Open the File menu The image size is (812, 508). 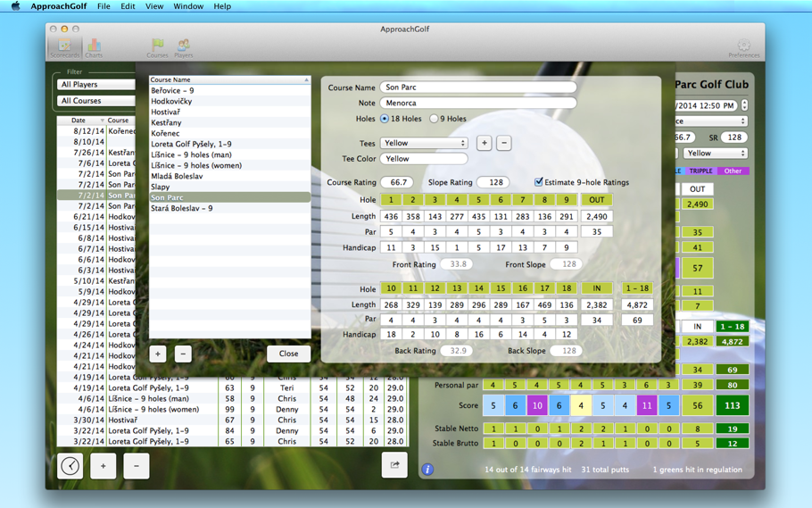(x=104, y=6)
